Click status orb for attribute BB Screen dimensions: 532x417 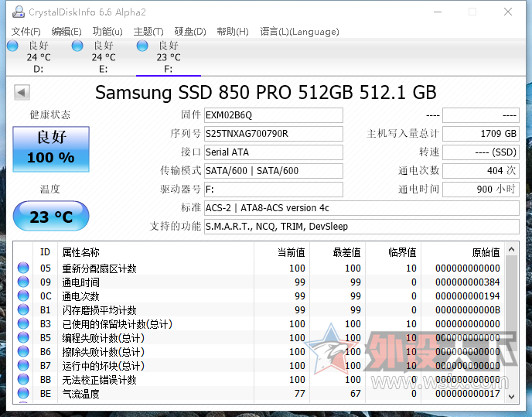[x=23, y=379]
